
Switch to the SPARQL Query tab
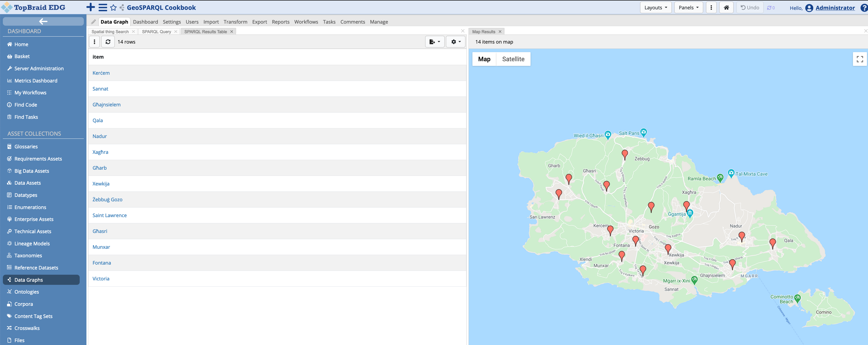(x=156, y=32)
